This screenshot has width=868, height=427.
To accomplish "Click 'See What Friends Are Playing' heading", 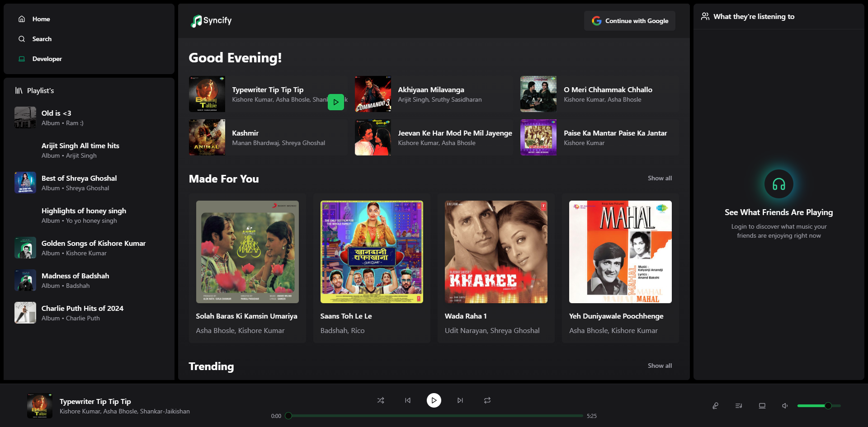I will pyautogui.click(x=779, y=212).
